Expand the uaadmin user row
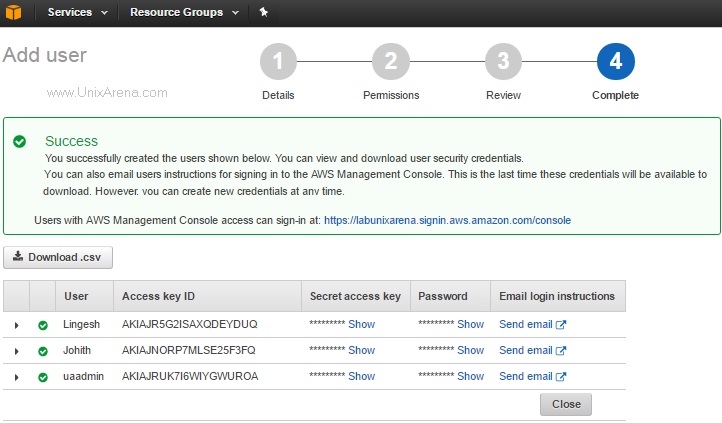Screen dimensions: 722x423 [17, 377]
